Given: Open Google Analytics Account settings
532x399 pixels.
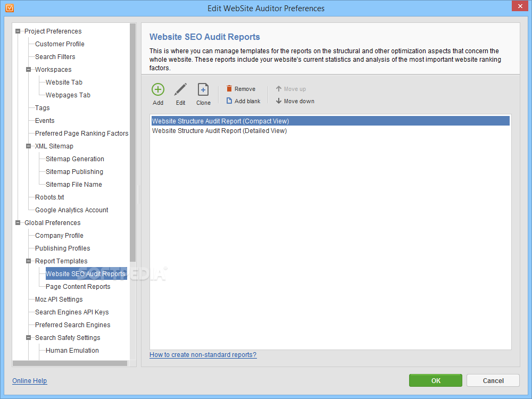Looking at the screenshot, I should pyautogui.click(x=71, y=210).
